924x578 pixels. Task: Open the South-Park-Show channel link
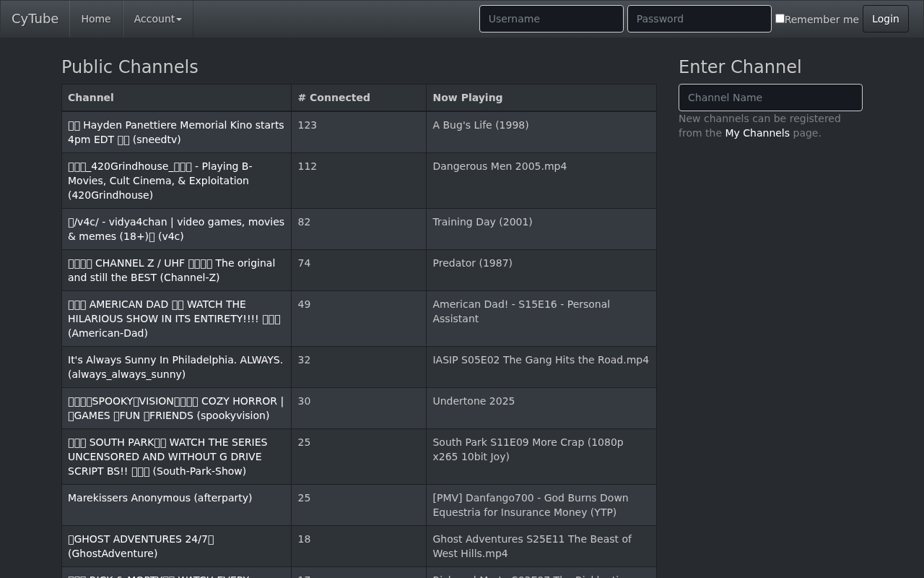click(x=167, y=457)
